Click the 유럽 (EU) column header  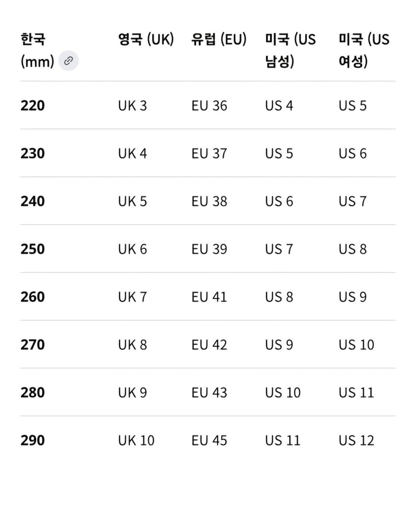[x=219, y=39]
